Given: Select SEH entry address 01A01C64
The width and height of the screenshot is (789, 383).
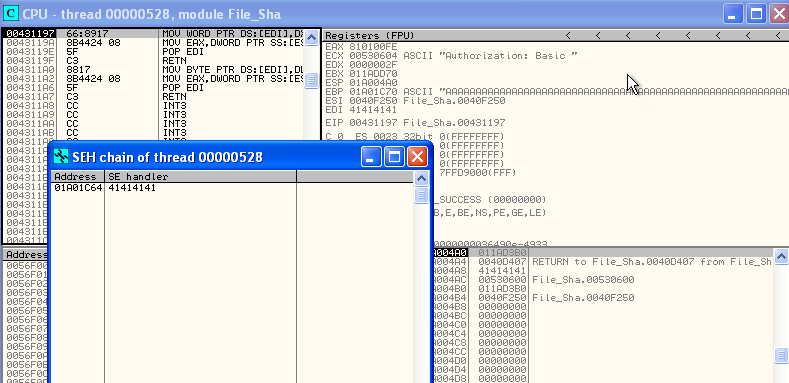Looking at the screenshot, I should pos(78,188).
